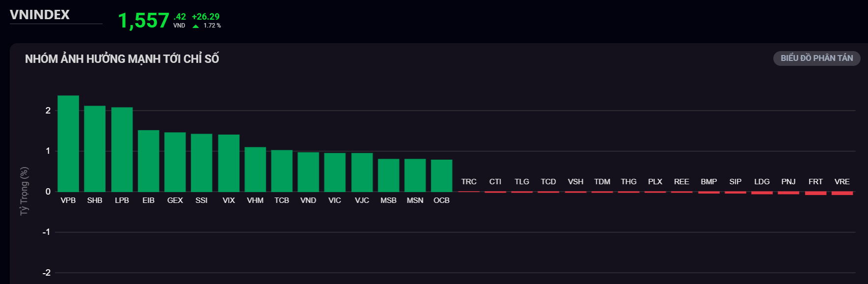Screen dimensions: 868x284
Task: Select the LPB green bar
Action: click(122, 149)
